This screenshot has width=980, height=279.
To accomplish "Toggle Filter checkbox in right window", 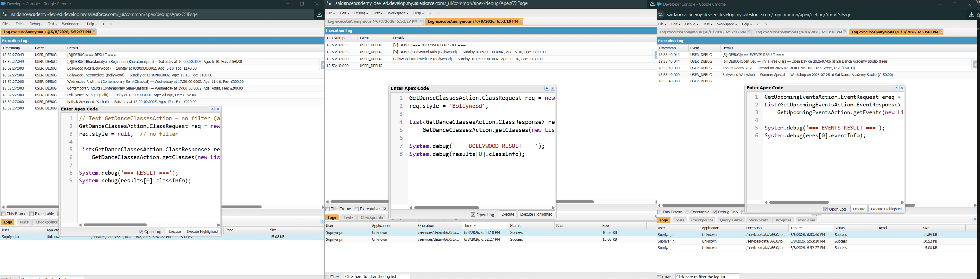I will [x=659, y=277].
